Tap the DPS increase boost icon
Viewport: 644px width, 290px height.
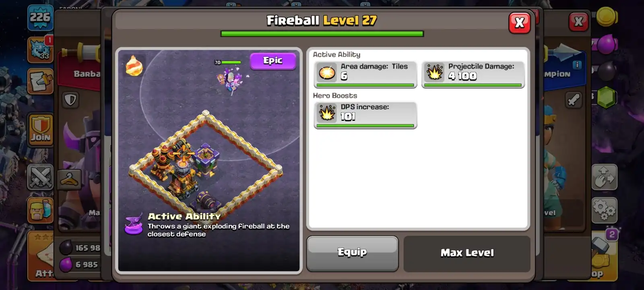(x=327, y=113)
